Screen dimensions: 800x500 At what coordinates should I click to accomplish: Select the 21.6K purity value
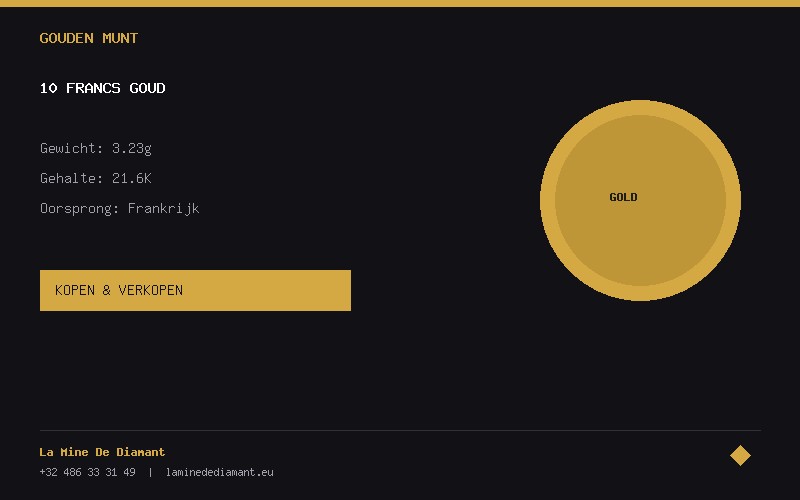point(132,178)
